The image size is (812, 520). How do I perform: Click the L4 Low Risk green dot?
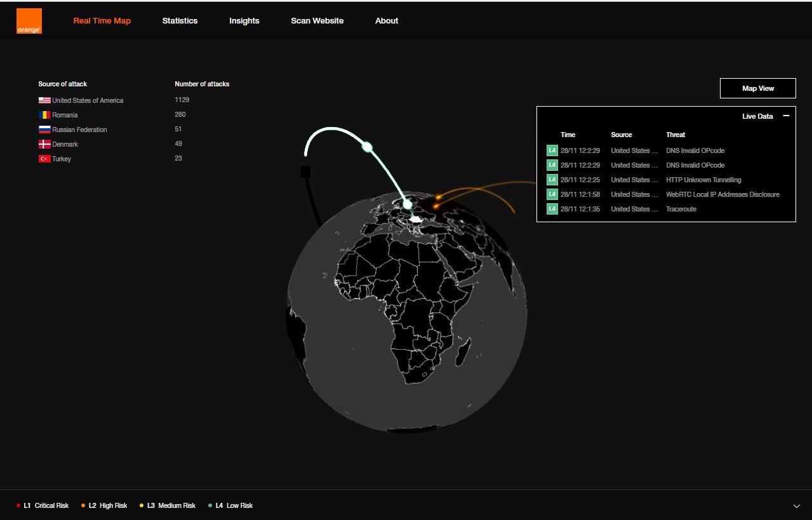(210, 505)
